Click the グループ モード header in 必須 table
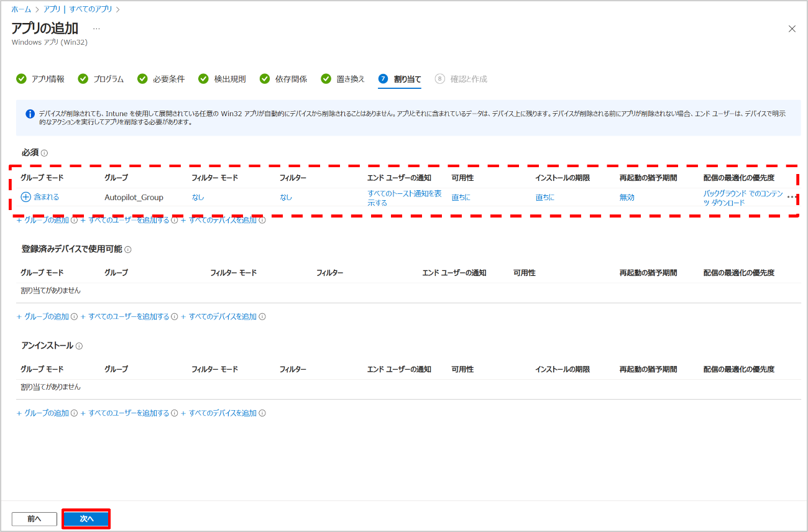The height and width of the screenshot is (532, 808). (x=42, y=178)
